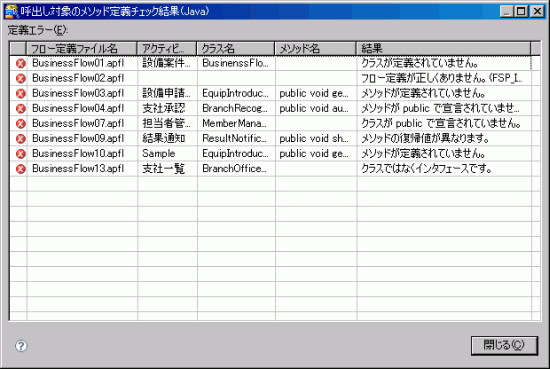
Task: Click the フロー定義が正しくありません。 result
Action: [x=444, y=79]
